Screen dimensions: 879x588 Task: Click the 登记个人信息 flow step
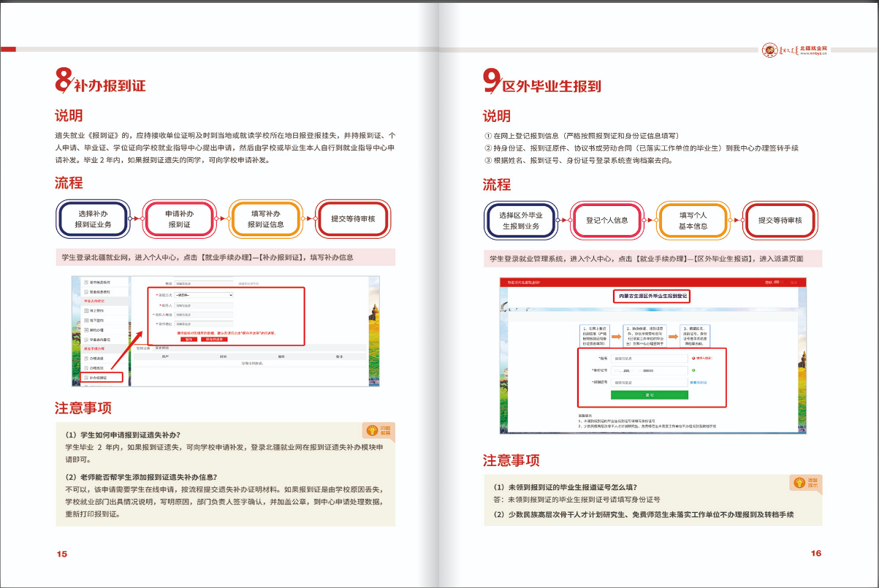(606, 220)
